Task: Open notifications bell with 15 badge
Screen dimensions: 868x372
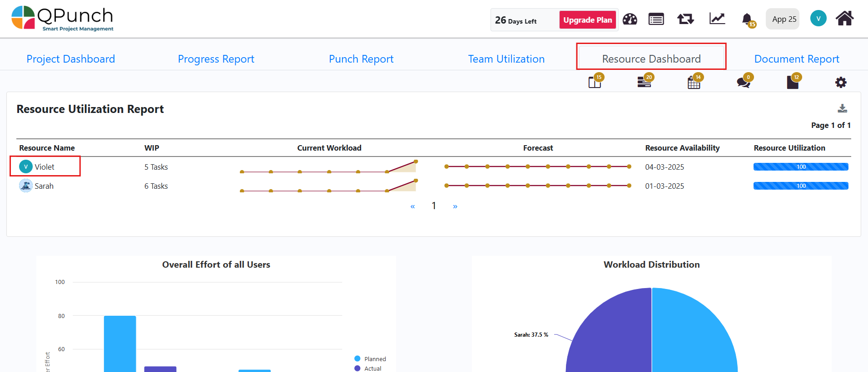Action: coord(748,20)
